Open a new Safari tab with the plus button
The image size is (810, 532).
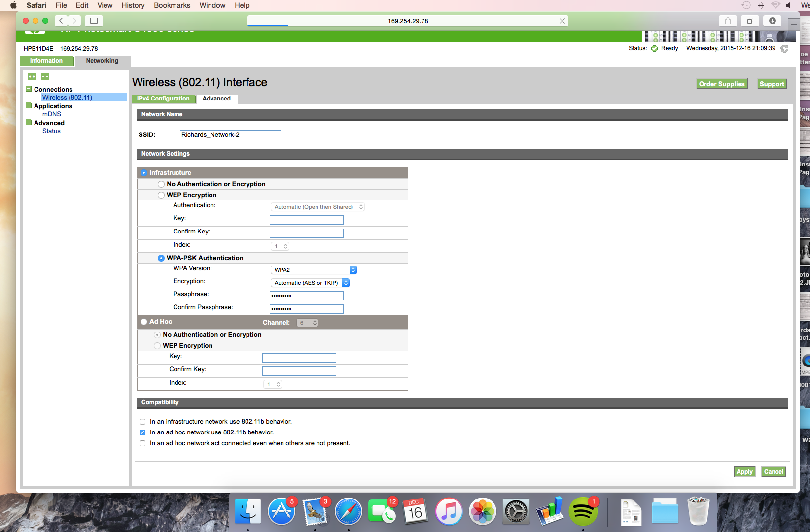[x=794, y=24]
